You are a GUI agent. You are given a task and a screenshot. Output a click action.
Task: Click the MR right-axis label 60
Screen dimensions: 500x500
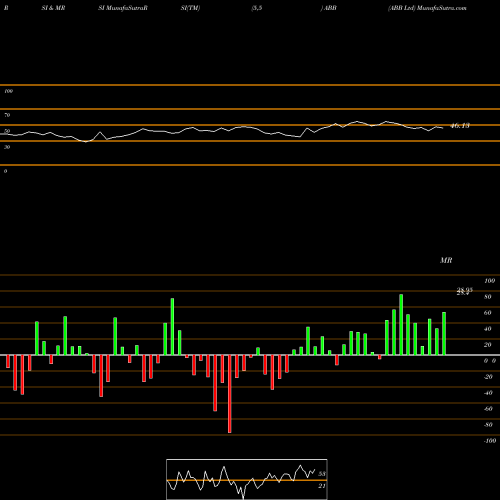point(487,313)
